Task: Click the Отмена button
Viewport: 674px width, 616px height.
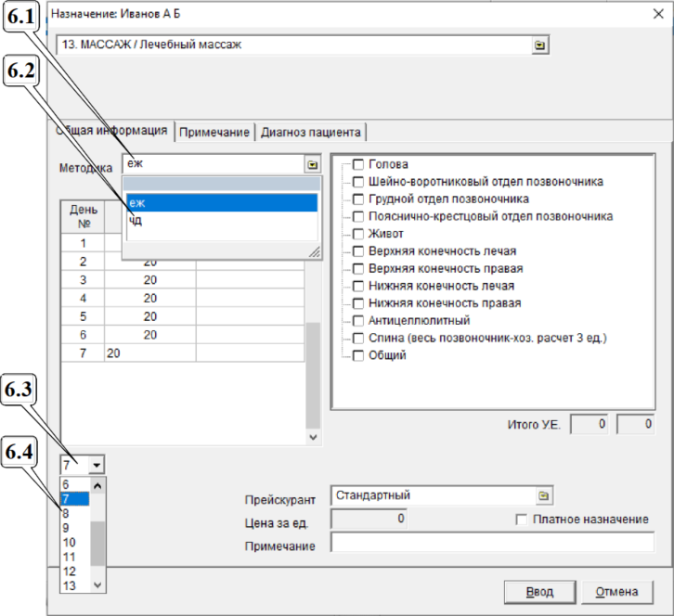Action: coord(617,592)
